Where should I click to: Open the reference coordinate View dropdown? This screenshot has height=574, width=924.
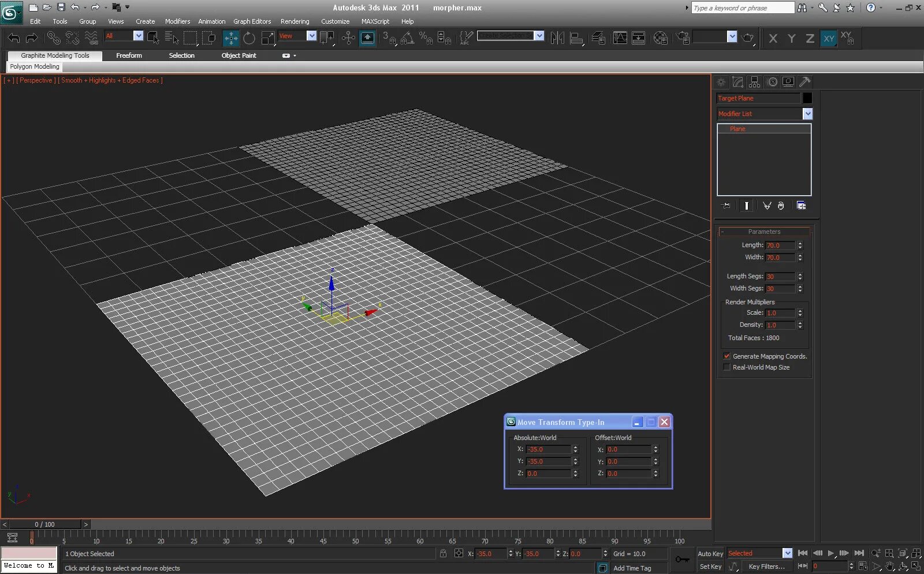click(311, 36)
